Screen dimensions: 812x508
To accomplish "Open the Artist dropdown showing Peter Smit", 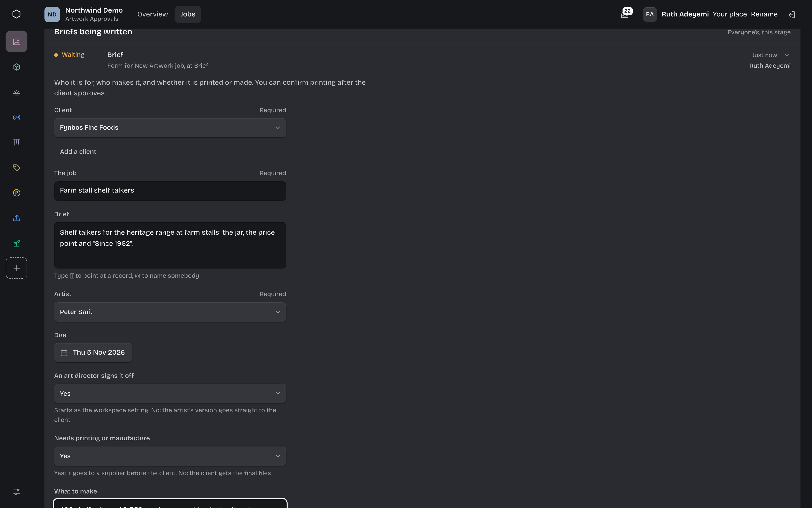I will point(170,312).
